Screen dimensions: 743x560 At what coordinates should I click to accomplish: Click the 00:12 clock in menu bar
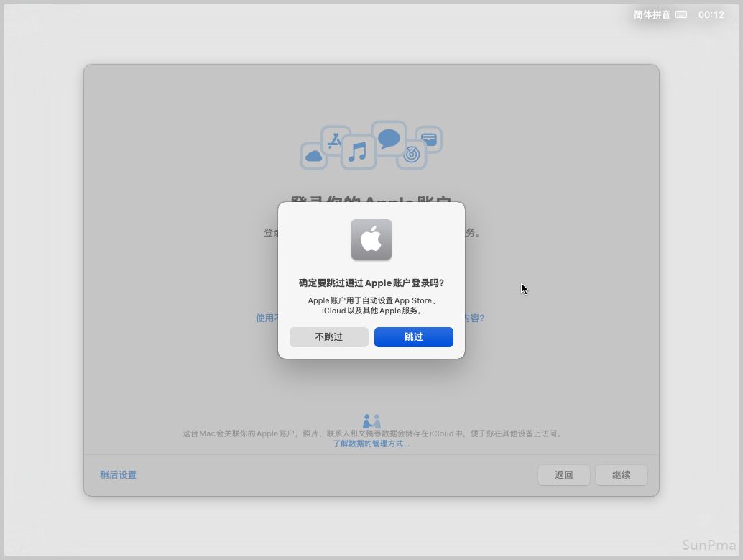coord(711,14)
